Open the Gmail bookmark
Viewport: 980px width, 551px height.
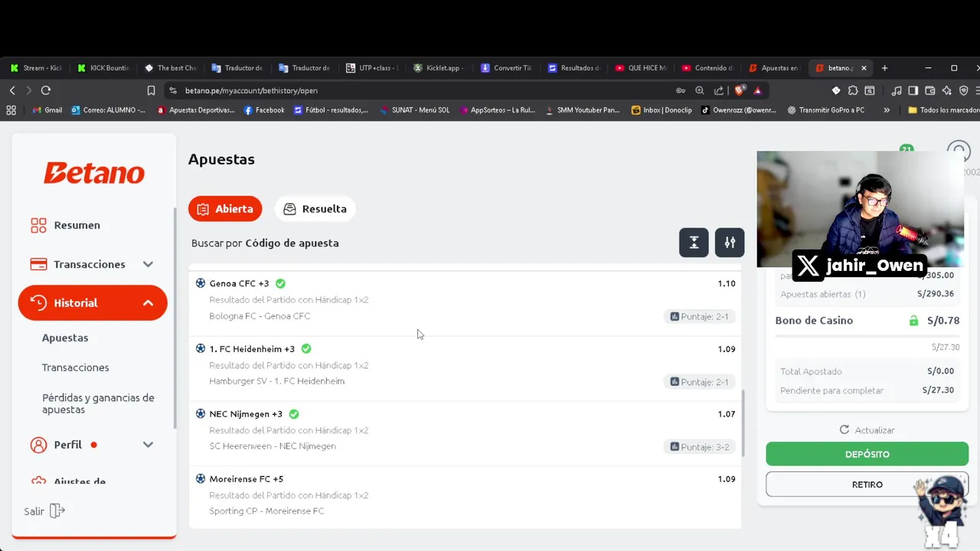pos(47,110)
